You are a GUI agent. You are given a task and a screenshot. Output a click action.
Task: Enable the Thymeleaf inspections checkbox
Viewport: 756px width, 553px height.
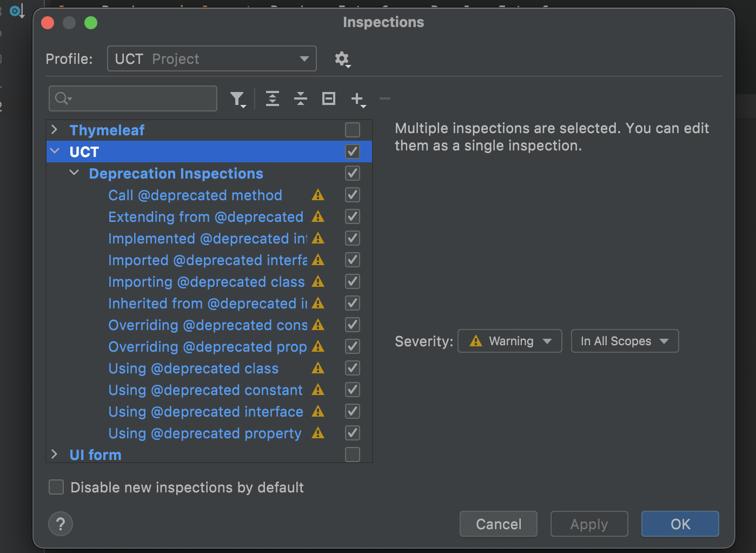pos(353,130)
